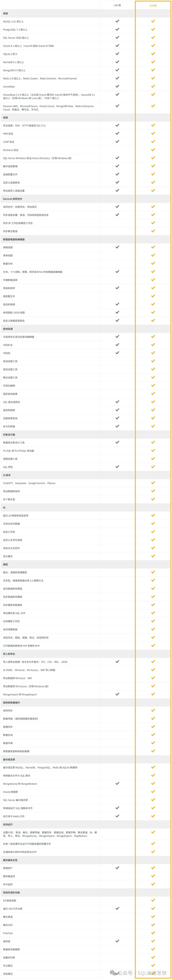Viewport: 172px width, 980px height.
Task: Click the PostgreSQL 7.3 或以上 feature label
Action: 15,30
